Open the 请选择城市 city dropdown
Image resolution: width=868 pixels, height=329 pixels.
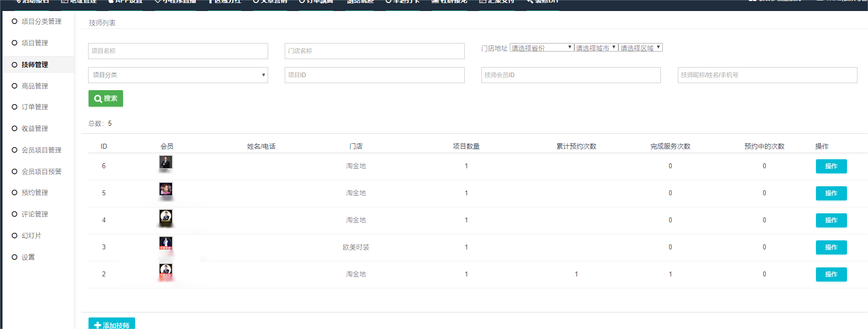596,48
